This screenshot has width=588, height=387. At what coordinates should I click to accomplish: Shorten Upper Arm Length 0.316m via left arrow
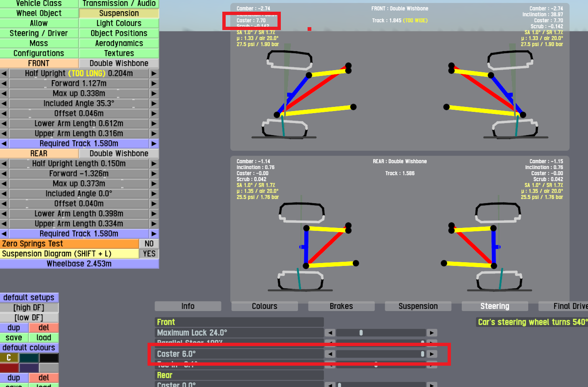[4, 134]
